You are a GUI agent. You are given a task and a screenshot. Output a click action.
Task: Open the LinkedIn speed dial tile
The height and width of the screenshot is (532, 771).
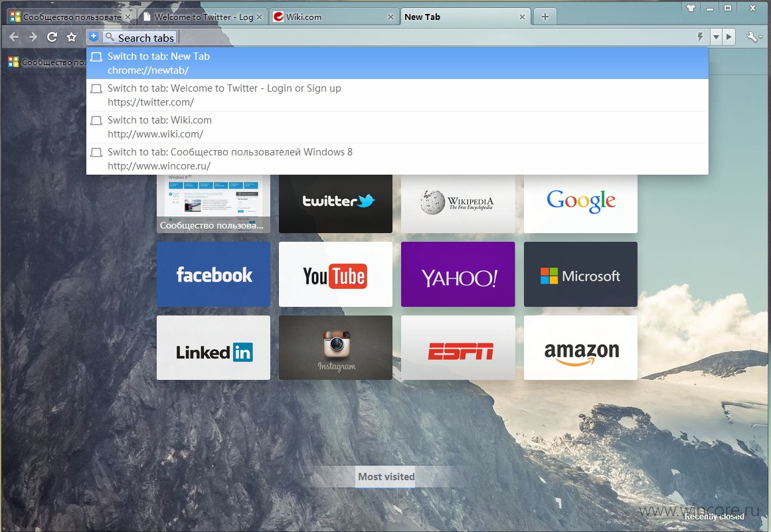click(x=213, y=347)
